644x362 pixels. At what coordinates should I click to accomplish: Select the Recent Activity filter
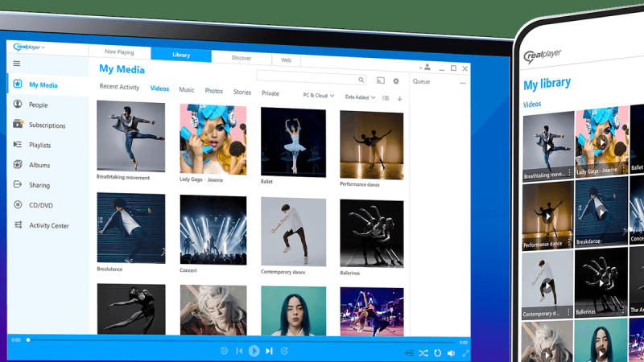[119, 87]
